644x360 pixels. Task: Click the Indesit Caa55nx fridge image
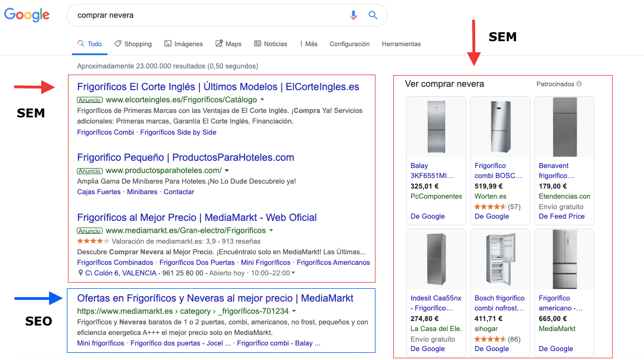pyautogui.click(x=436, y=259)
